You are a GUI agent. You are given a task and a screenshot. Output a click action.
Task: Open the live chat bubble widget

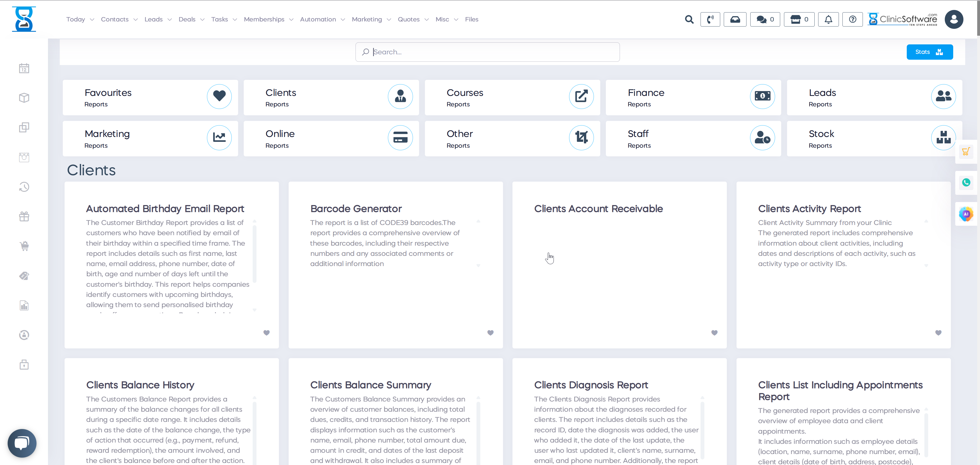click(x=22, y=443)
